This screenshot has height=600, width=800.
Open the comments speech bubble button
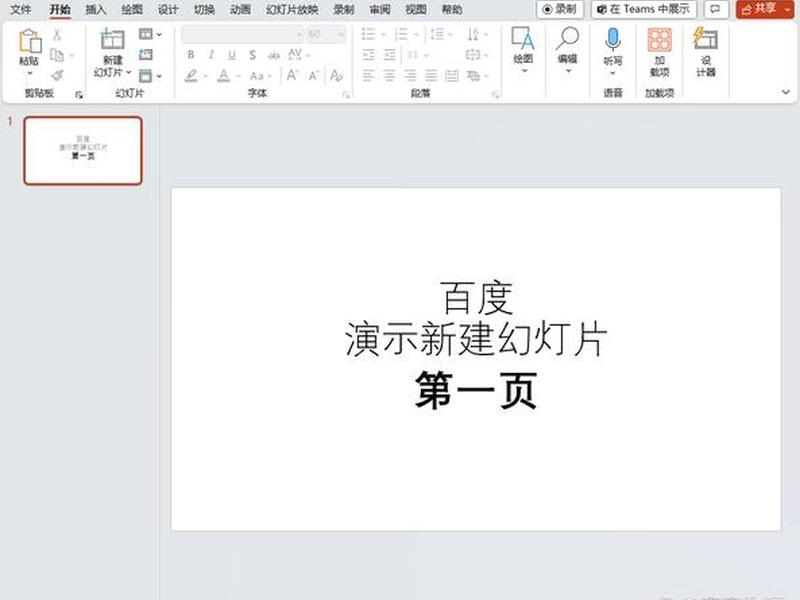coord(715,9)
